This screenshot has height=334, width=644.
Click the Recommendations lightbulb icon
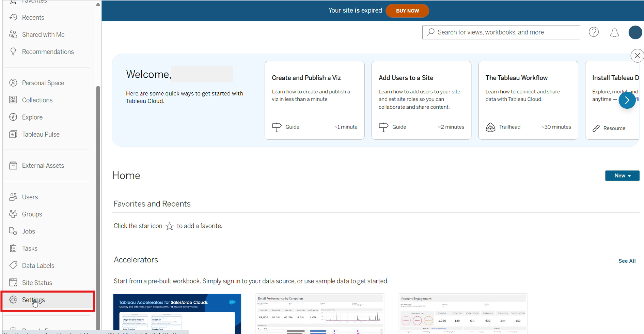tap(13, 51)
